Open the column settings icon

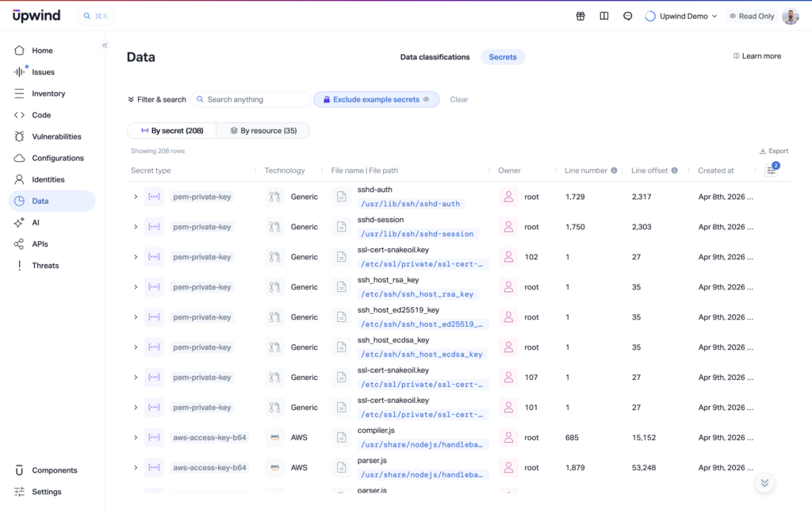(x=771, y=170)
